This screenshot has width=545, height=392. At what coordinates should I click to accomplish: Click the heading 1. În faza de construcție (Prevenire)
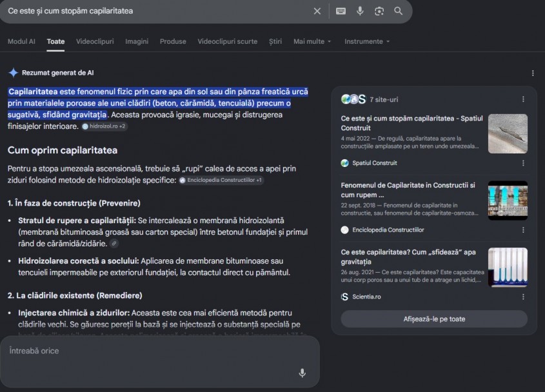[x=74, y=203]
